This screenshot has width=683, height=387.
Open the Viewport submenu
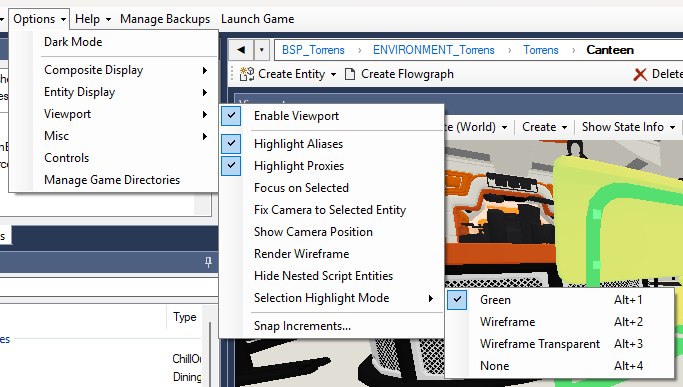tap(113, 114)
